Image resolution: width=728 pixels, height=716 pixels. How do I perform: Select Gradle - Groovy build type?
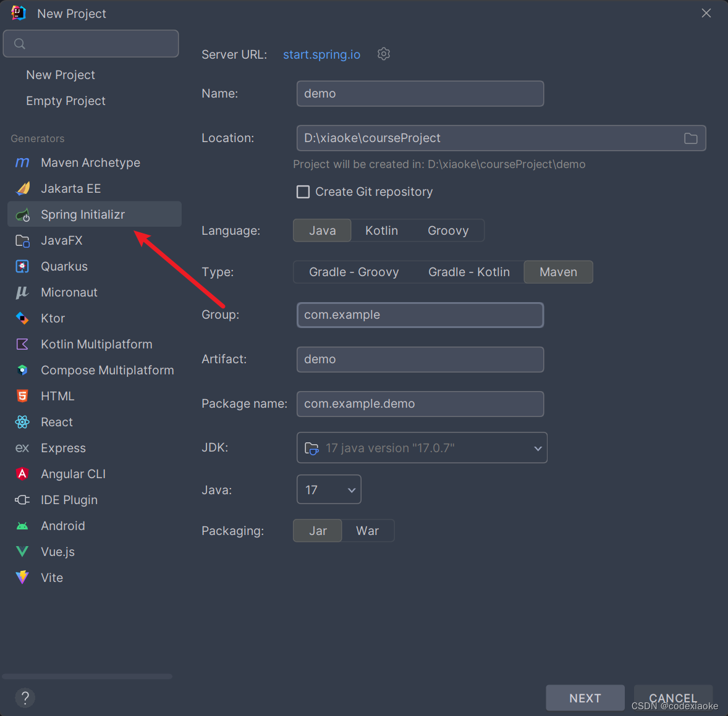tap(354, 272)
